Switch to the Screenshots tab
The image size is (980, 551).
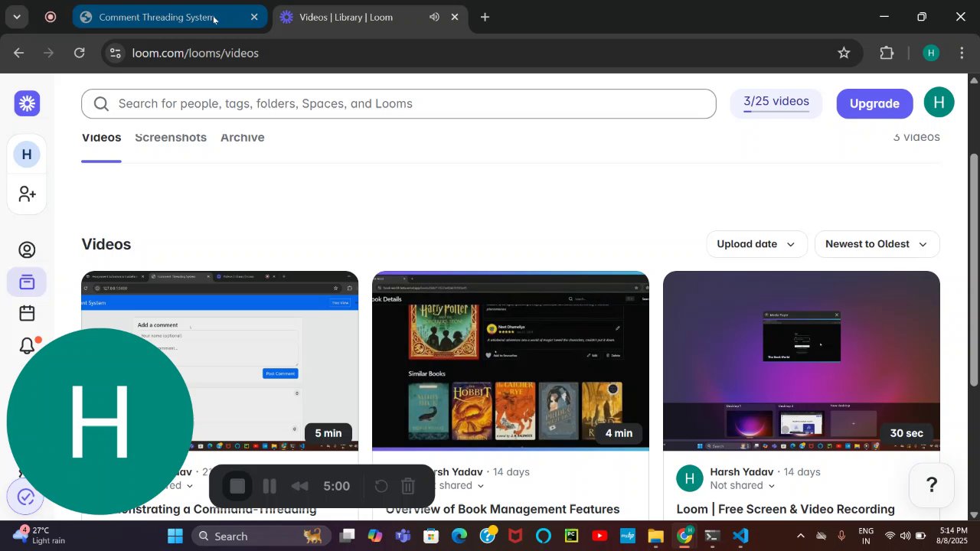tap(171, 138)
